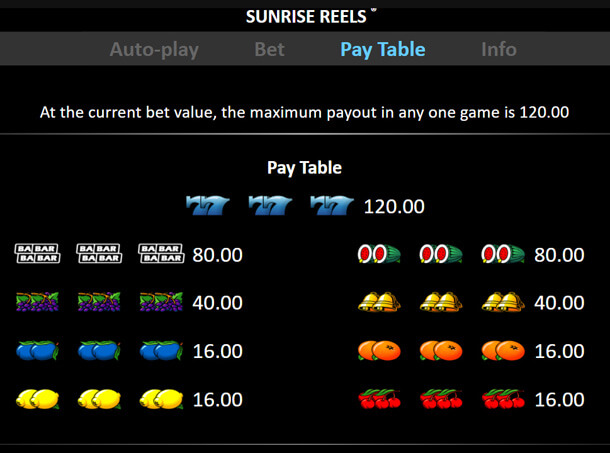Image resolution: width=610 pixels, height=453 pixels.
Task: Switch to the Bet tab
Action: (270, 49)
